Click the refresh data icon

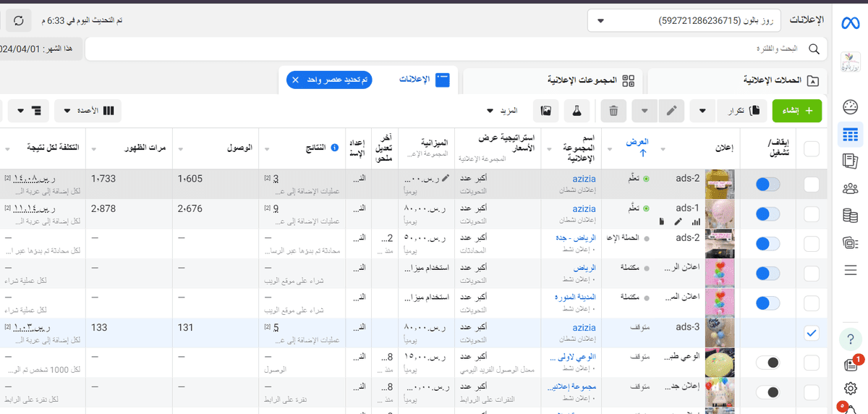click(x=18, y=20)
